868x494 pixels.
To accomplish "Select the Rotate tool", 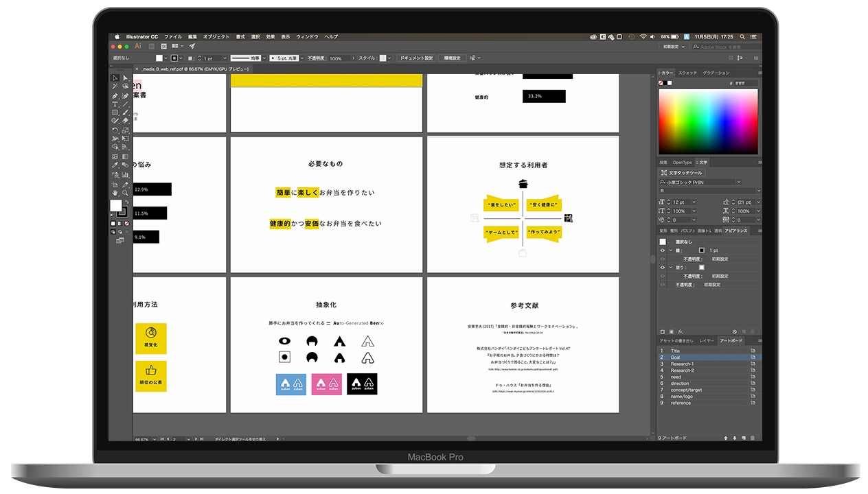I will click(115, 130).
